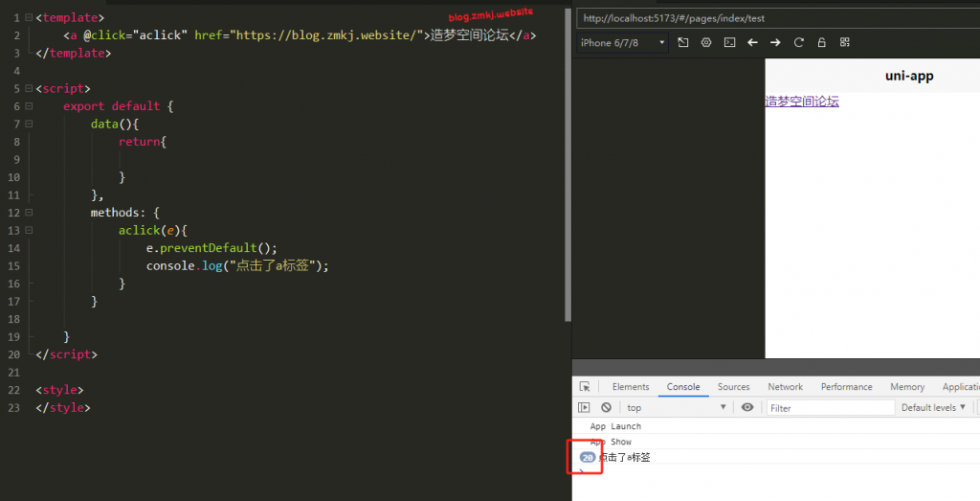Open the preview settings gear icon
980x501 pixels.
[x=706, y=43]
